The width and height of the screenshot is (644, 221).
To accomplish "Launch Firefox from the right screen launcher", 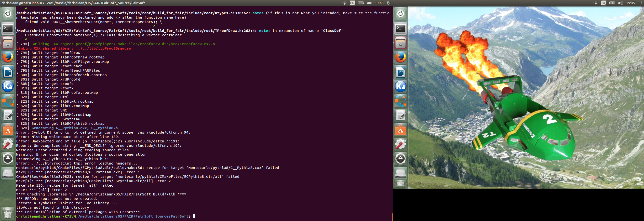I will (x=401, y=57).
